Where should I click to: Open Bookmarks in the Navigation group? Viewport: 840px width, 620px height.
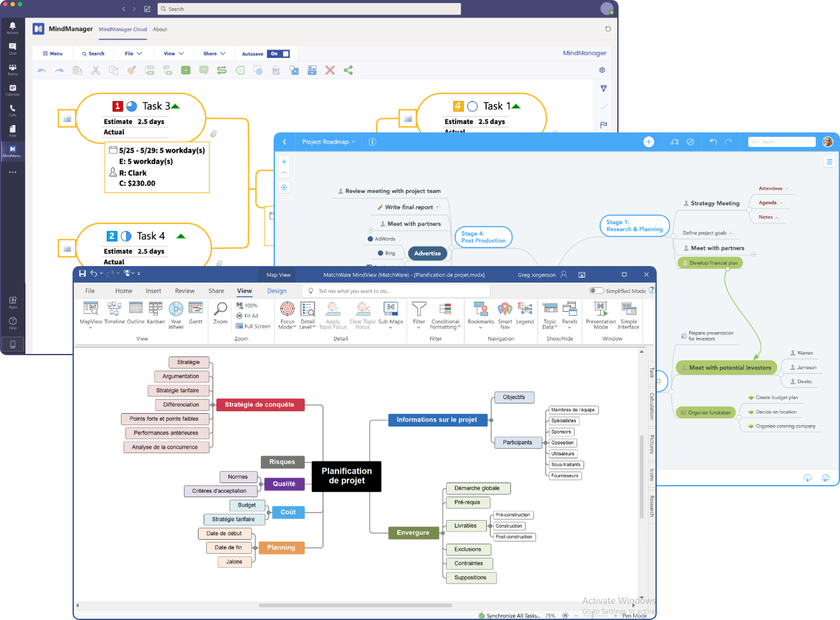pos(481,314)
